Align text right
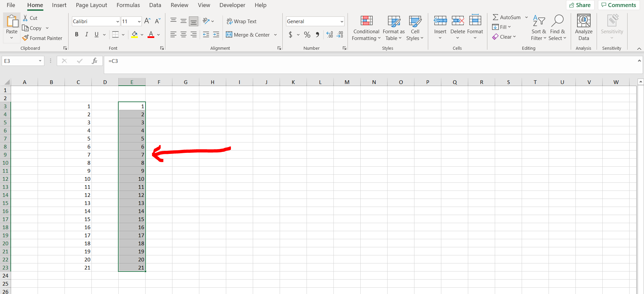644x294 pixels. [x=194, y=35]
